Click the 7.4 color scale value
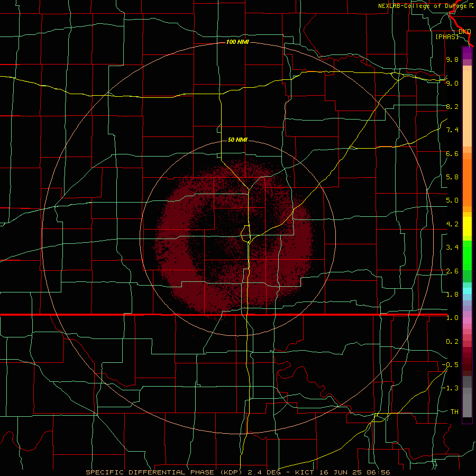Screen dimensions: 476x476 pos(452,130)
